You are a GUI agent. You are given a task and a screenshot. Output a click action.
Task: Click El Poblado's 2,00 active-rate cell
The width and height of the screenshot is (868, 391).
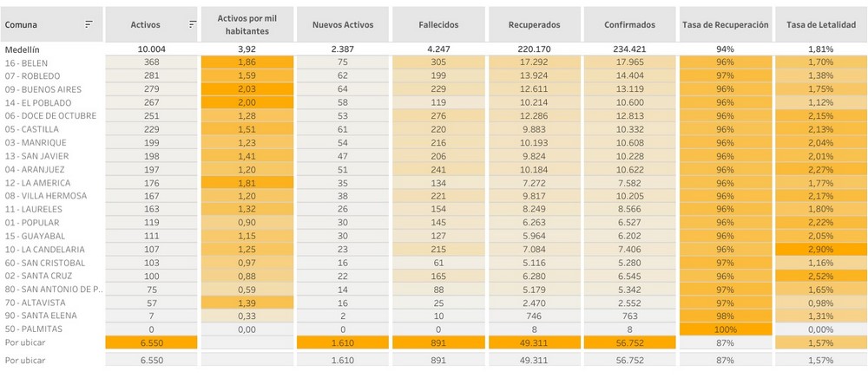click(x=247, y=102)
